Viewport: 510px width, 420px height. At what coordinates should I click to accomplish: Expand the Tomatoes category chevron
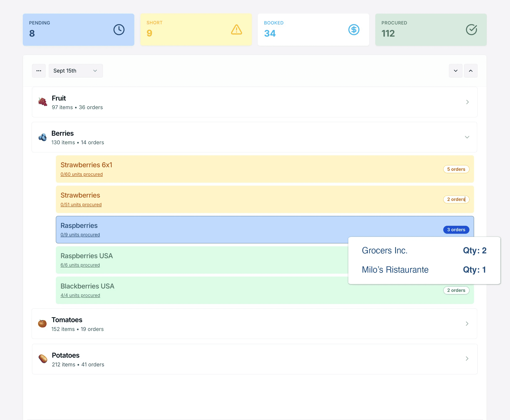(467, 323)
